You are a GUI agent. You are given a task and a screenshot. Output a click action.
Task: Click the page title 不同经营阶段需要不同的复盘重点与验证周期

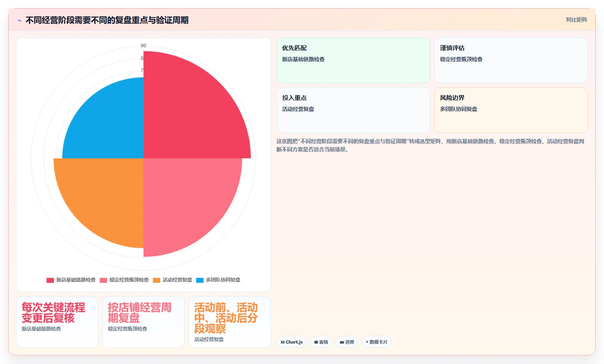[x=107, y=20]
